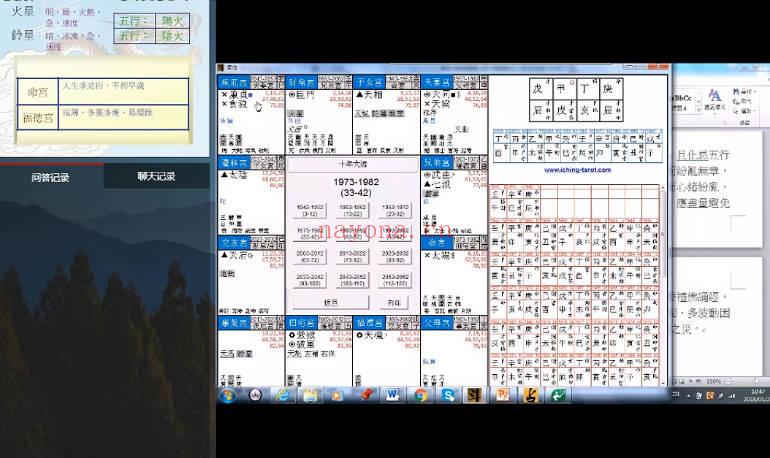The height and width of the screenshot is (458, 770).
Task: Click the 天相 star in 子女宮
Action: click(373, 94)
